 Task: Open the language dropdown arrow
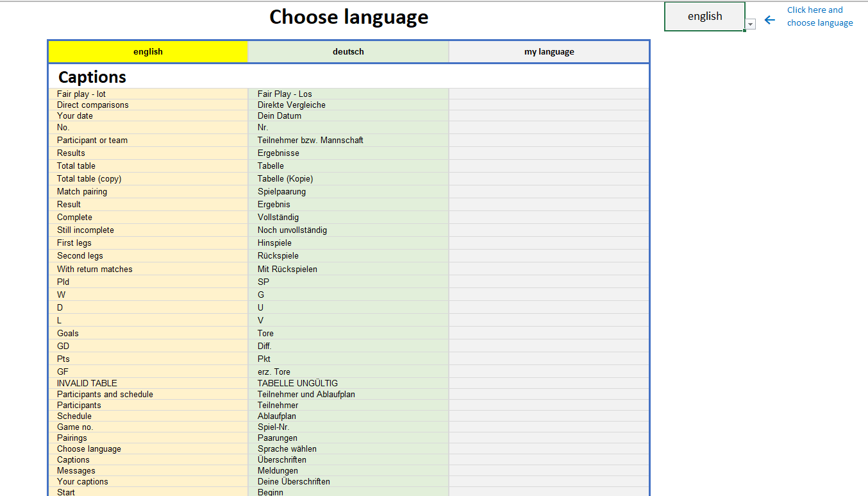click(x=751, y=24)
